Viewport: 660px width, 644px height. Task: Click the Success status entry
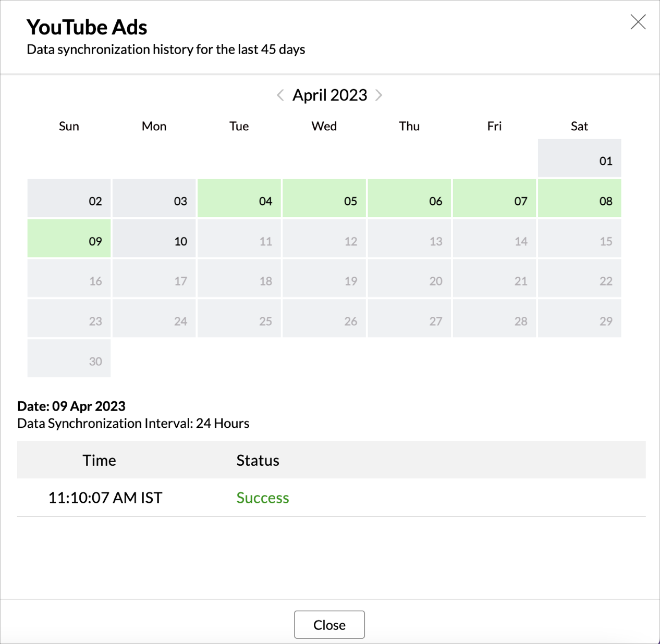pos(263,498)
